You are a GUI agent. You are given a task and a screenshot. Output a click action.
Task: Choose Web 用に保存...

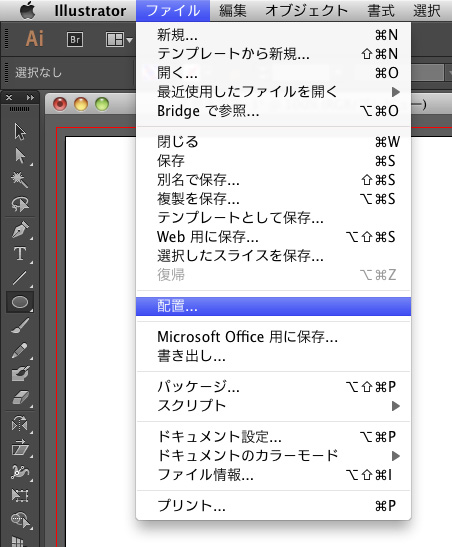[x=273, y=237]
